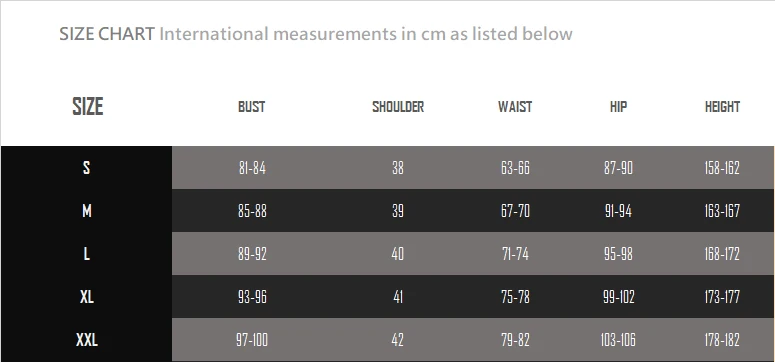Select the BUST column header
775x362 pixels.
tap(252, 107)
